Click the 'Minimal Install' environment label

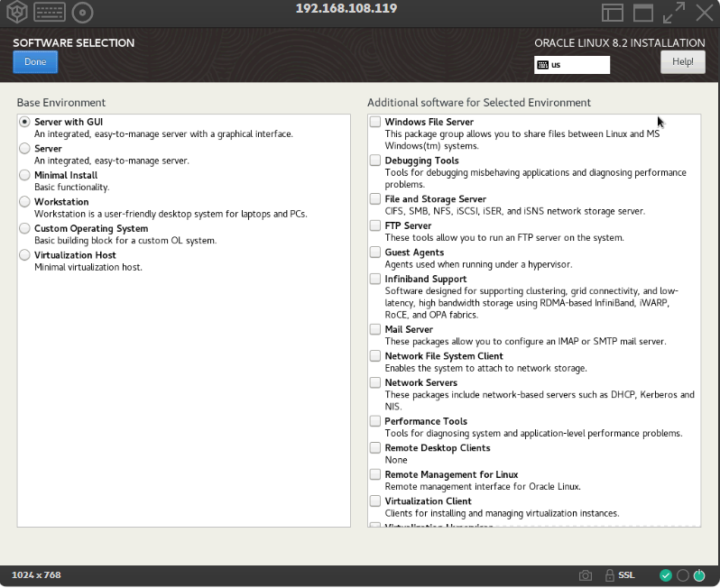pos(66,175)
